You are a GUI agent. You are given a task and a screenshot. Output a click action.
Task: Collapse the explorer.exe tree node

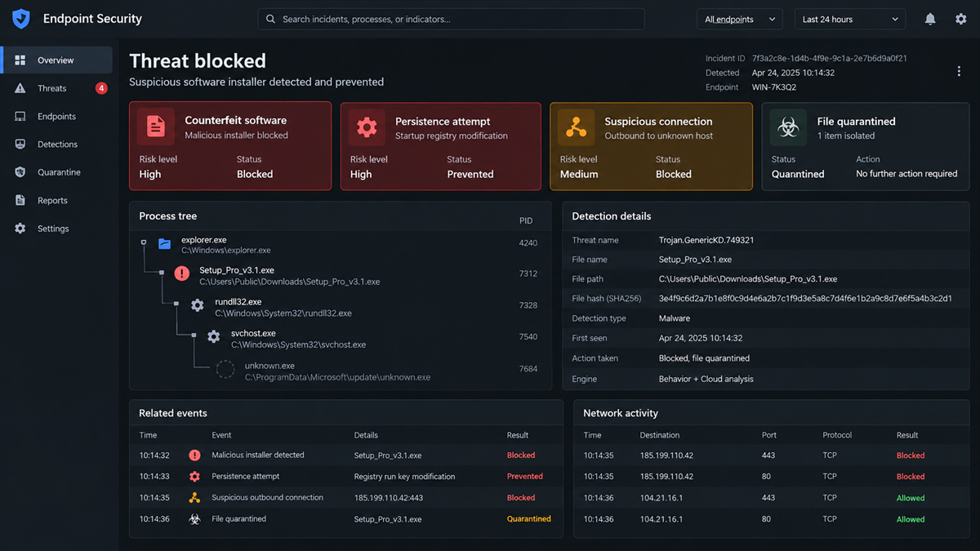point(144,242)
